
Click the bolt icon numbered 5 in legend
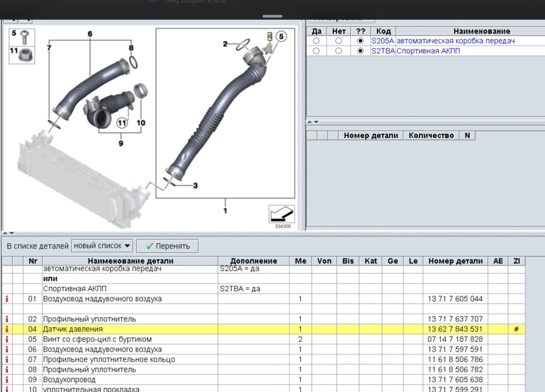[23, 37]
